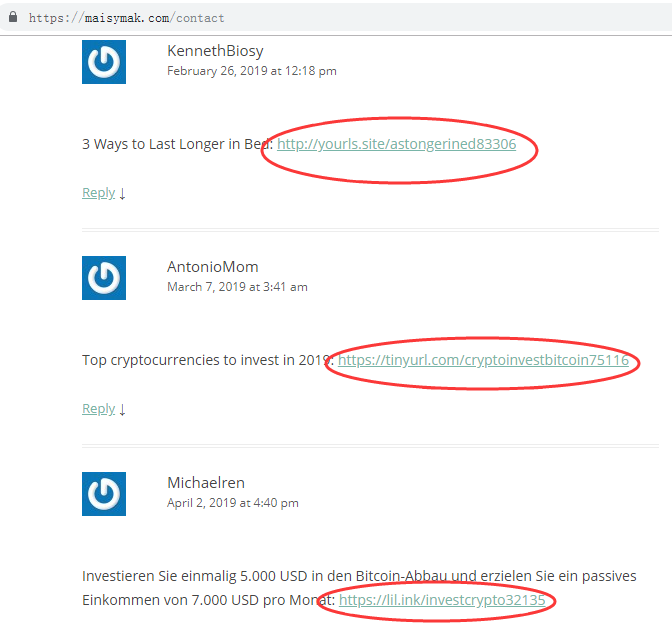Click the text 'Einkommen von 7.000 USD pro Monat'
Image resolution: width=672 pixels, height=633 pixels.
206,600
